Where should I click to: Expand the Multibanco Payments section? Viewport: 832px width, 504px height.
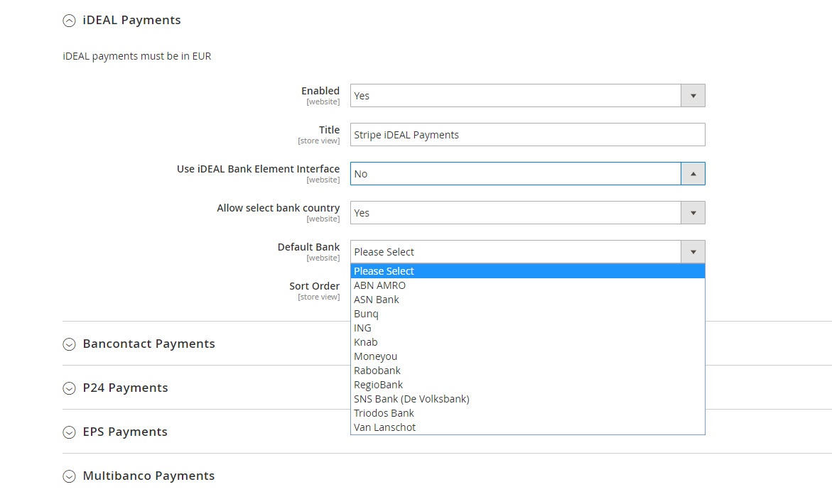pos(69,476)
